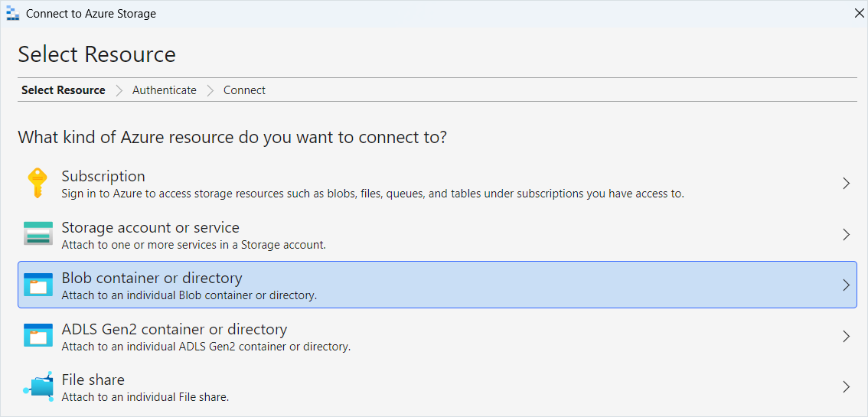Select the Subscription title text
This screenshot has height=417, width=868.
pyautogui.click(x=103, y=177)
